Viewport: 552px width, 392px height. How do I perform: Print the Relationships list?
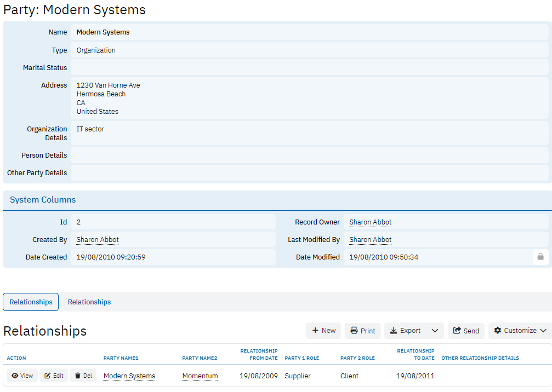pos(363,331)
